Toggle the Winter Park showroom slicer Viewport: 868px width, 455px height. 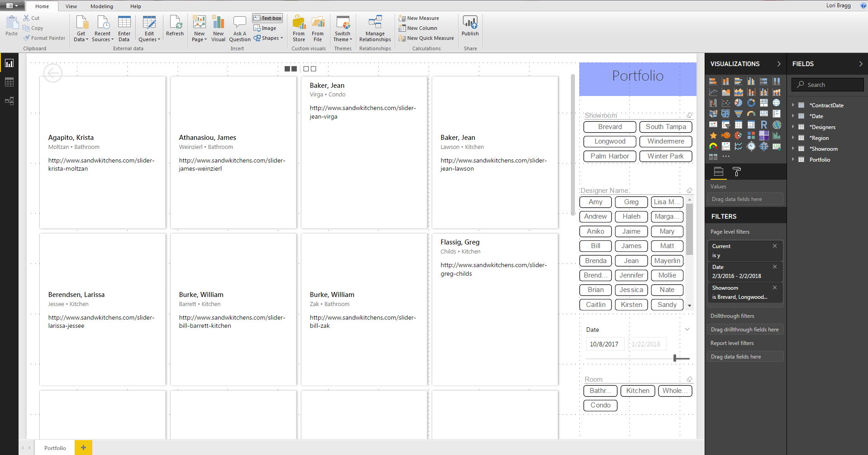666,156
